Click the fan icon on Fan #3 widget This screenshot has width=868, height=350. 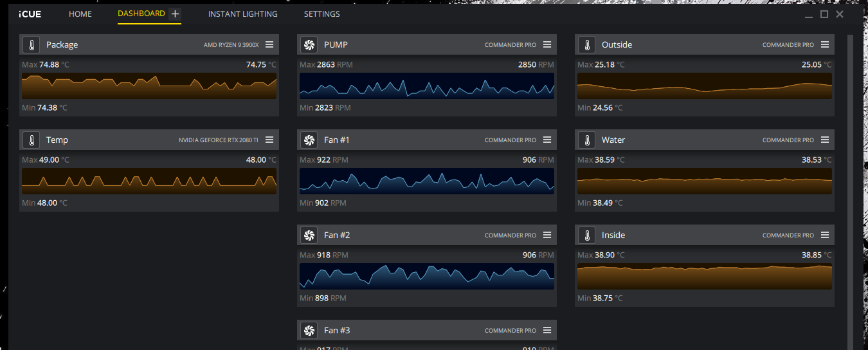pyautogui.click(x=309, y=330)
